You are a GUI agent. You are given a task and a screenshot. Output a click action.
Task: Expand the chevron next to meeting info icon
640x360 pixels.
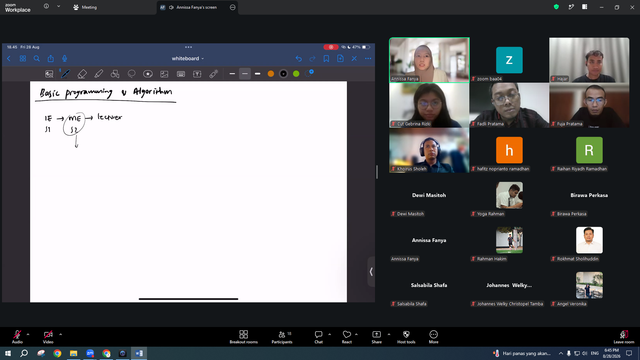point(58,7)
